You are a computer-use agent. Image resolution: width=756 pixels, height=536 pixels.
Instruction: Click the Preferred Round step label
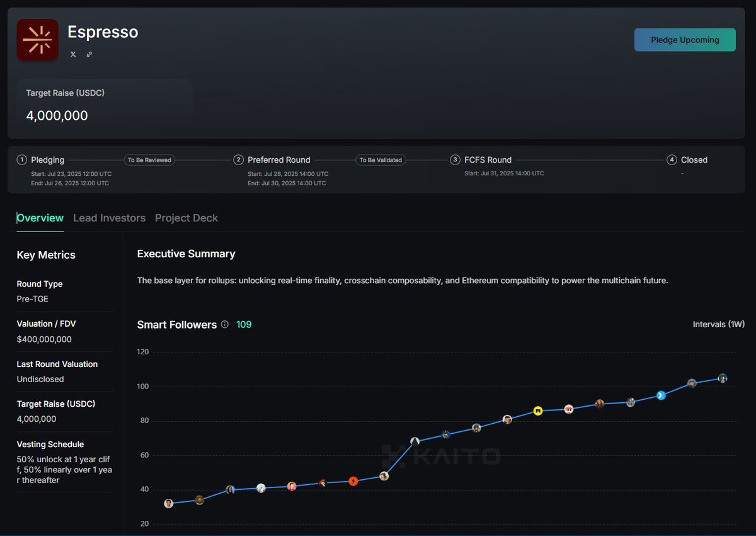coord(279,160)
